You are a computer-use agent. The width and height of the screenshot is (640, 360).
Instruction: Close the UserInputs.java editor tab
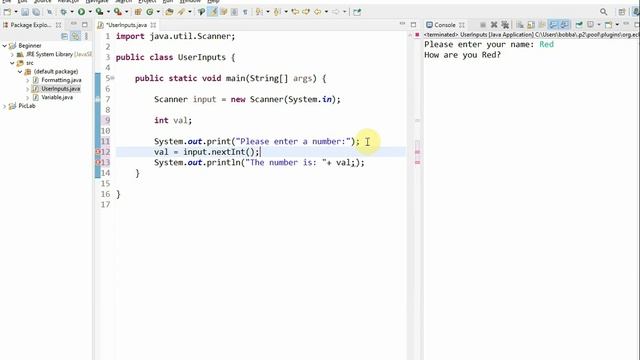pos(153,25)
